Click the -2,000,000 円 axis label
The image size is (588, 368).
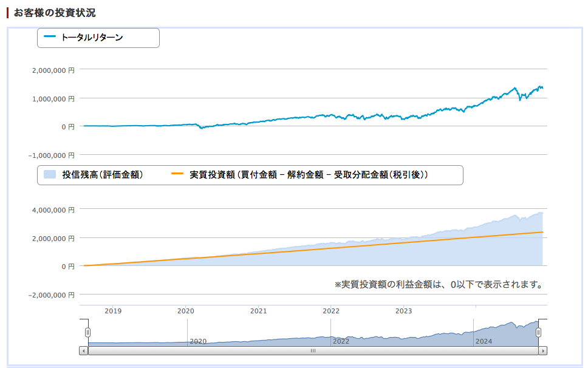[52, 295]
